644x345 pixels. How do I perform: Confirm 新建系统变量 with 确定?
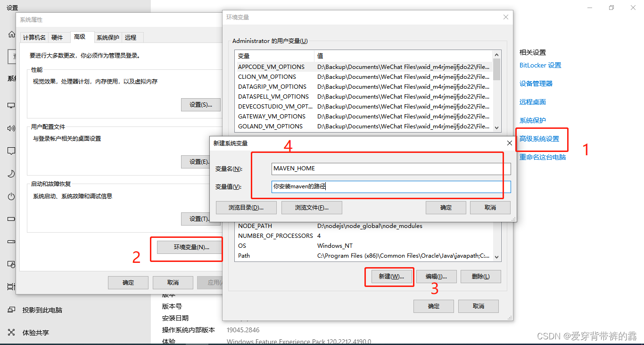[446, 208]
